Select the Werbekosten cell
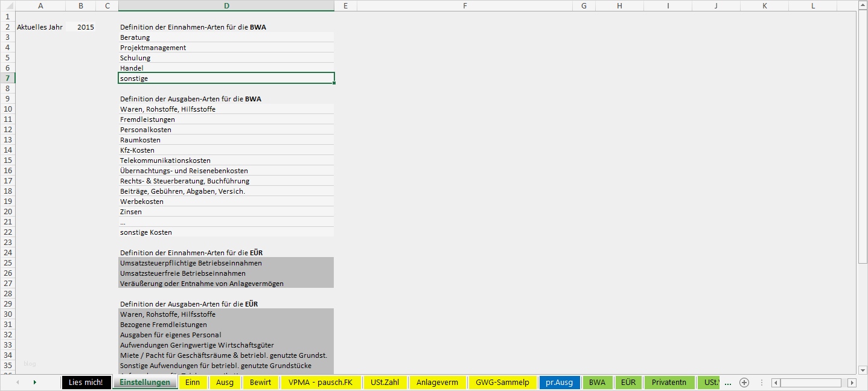The height and width of the screenshot is (391, 868). click(x=226, y=202)
